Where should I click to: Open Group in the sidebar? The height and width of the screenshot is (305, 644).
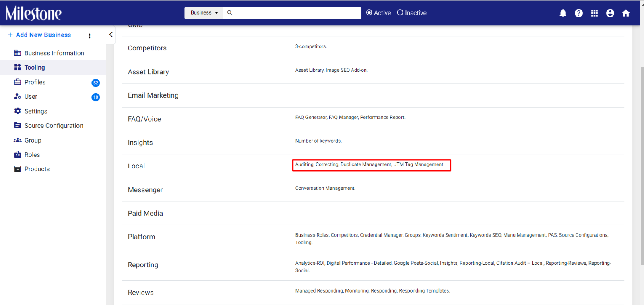(x=33, y=140)
